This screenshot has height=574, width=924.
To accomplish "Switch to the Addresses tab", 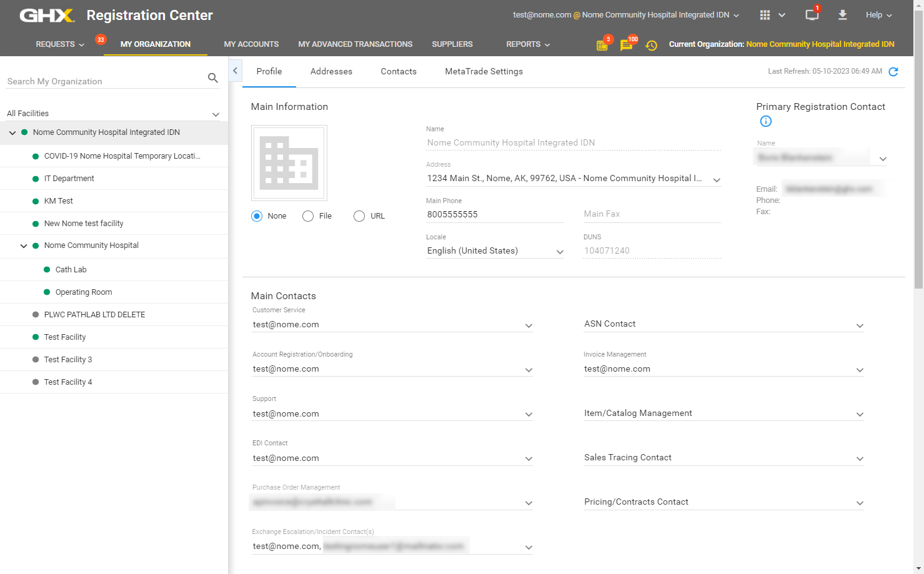I will click(x=331, y=71).
